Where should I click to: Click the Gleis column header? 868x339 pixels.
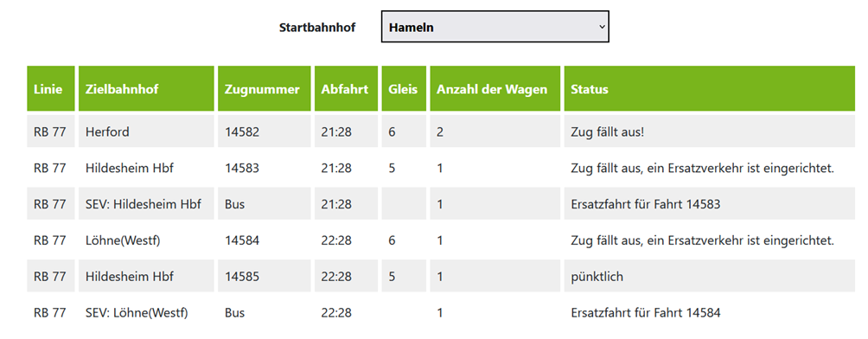coord(404,88)
